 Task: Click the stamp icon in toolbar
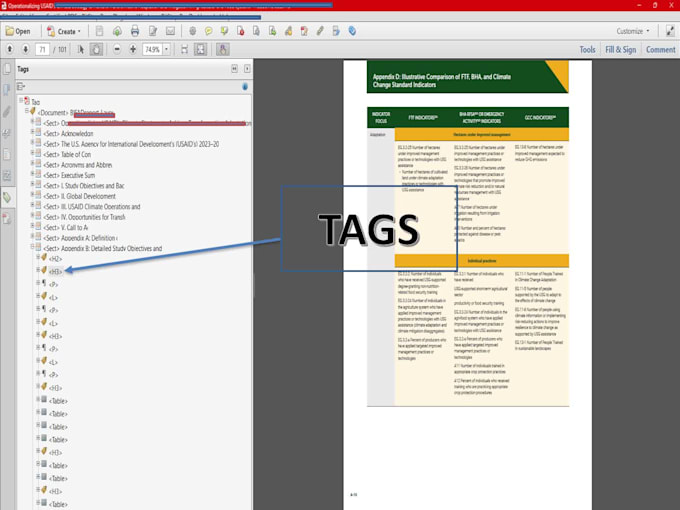288,31
